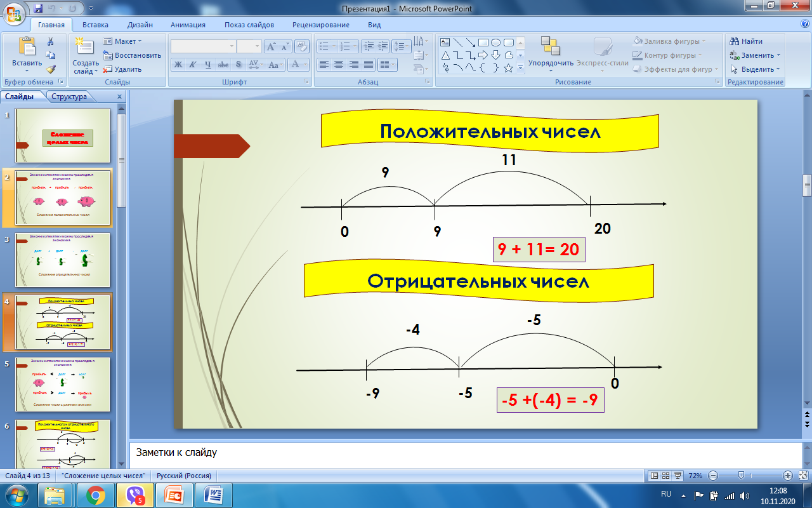Click the Найти find button

(x=747, y=41)
